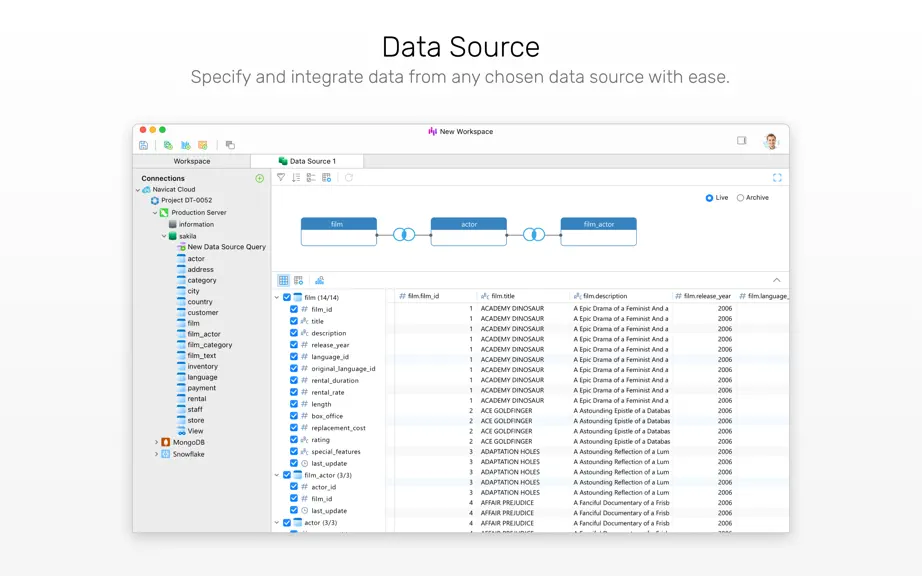Uncheck the box_office field checkbox

click(x=293, y=416)
